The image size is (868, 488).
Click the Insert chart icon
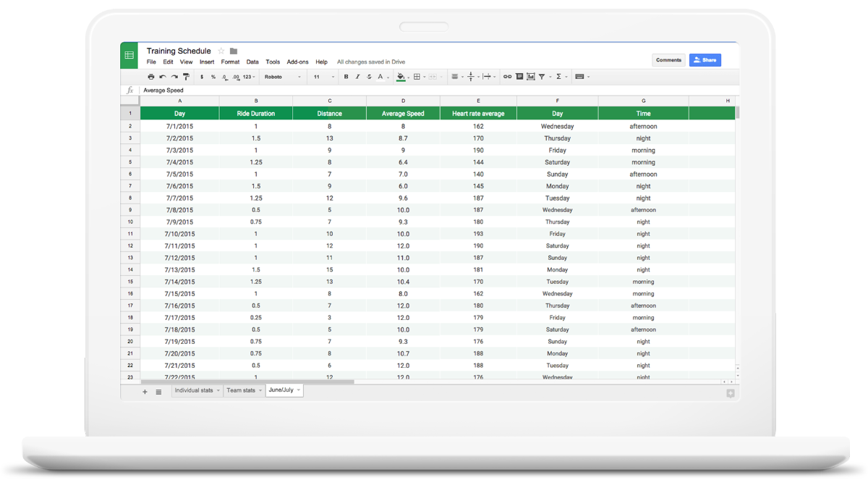[531, 77]
